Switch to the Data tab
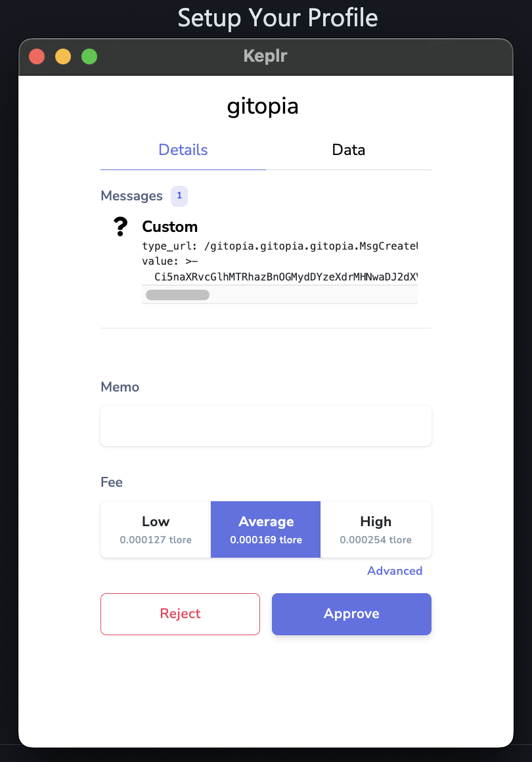532x762 pixels. tap(348, 150)
